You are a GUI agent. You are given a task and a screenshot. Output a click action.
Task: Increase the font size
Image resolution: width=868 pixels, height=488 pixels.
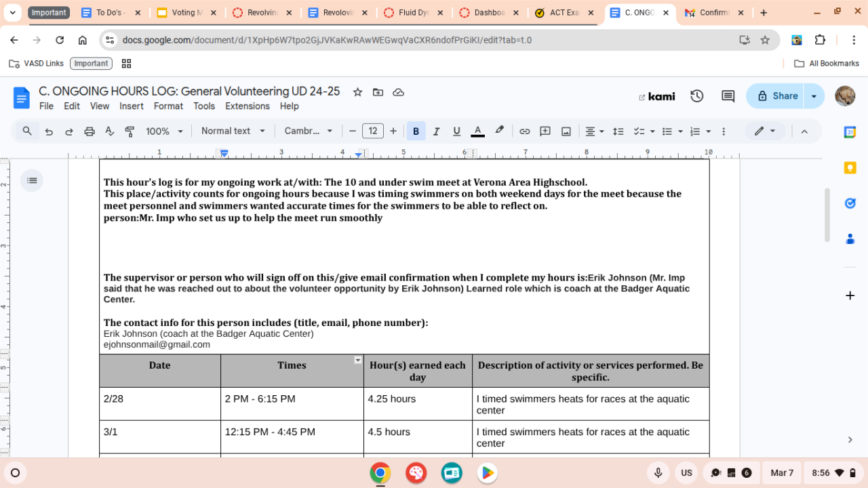coord(393,131)
